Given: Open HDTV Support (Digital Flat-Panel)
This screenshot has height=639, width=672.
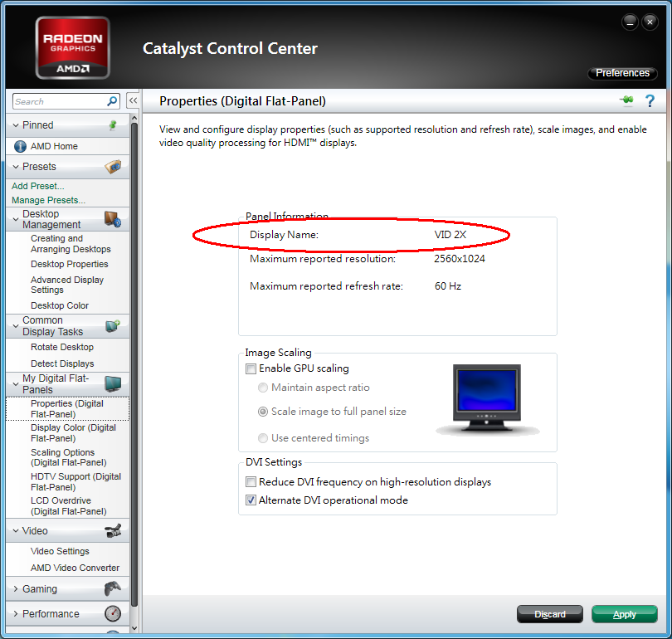Looking at the screenshot, I should [x=75, y=481].
